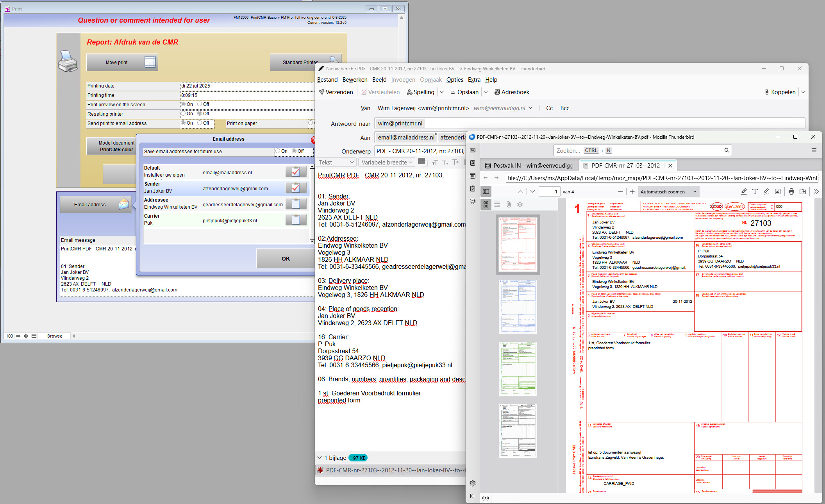Click the address book icon in spaces bar
Viewport: 825px width, 504px height.
pyautogui.click(x=473, y=163)
